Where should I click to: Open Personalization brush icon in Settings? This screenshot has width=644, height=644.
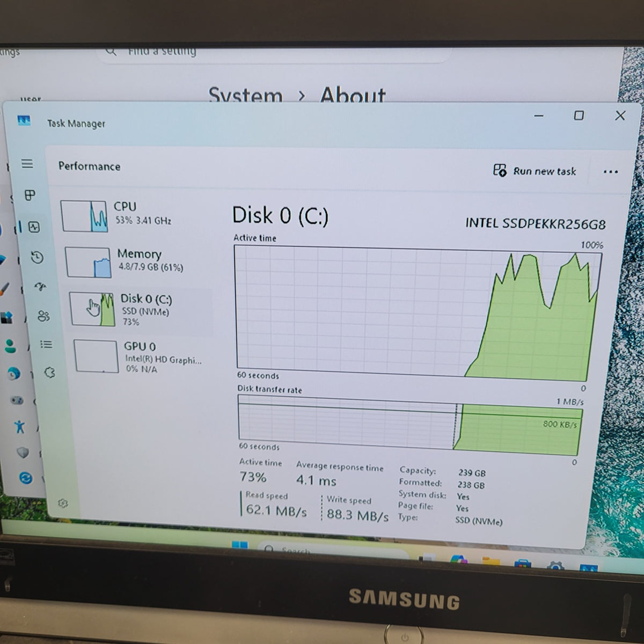4,289
